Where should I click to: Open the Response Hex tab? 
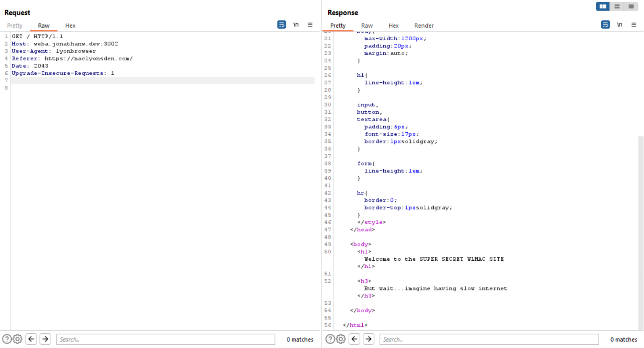point(393,26)
